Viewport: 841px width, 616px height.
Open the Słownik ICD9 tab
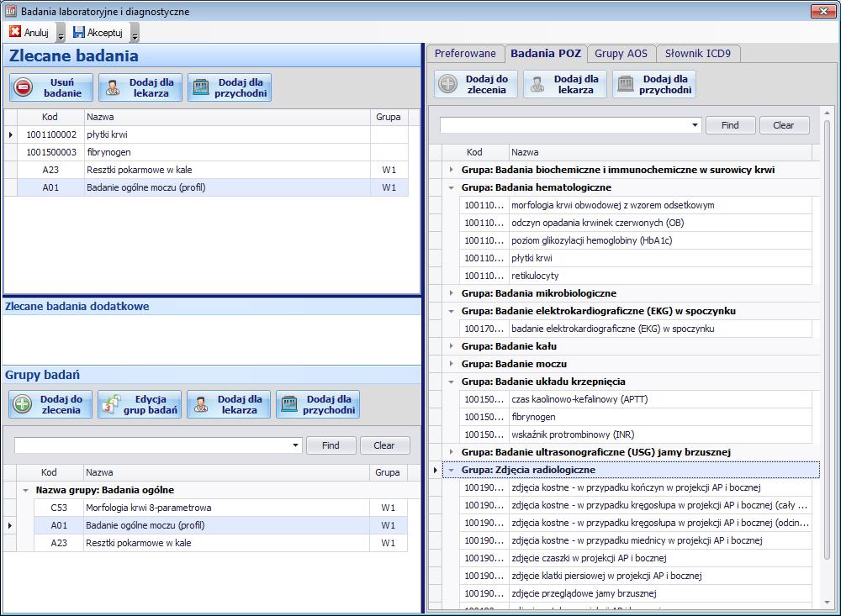(698, 54)
